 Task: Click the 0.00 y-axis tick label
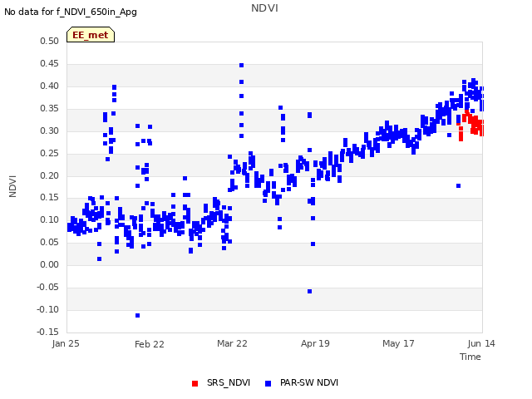tap(50, 264)
